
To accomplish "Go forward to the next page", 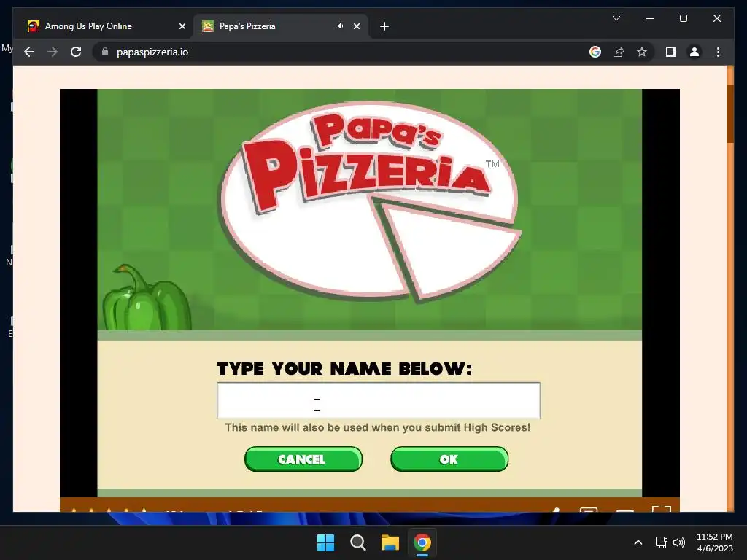I will [x=53, y=52].
